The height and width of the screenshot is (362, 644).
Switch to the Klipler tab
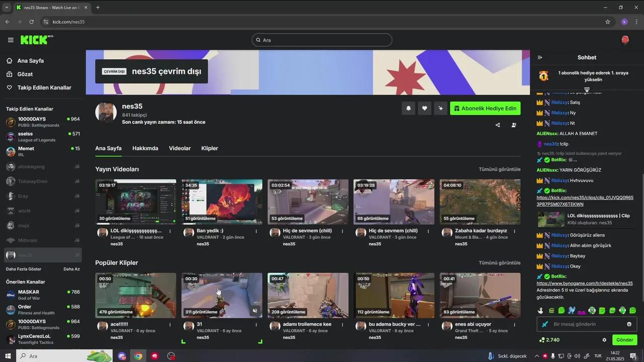[x=210, y=148]
